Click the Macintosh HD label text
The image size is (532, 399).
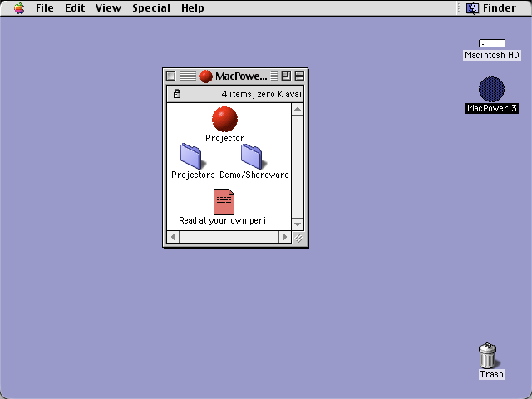tap(492, 55)
